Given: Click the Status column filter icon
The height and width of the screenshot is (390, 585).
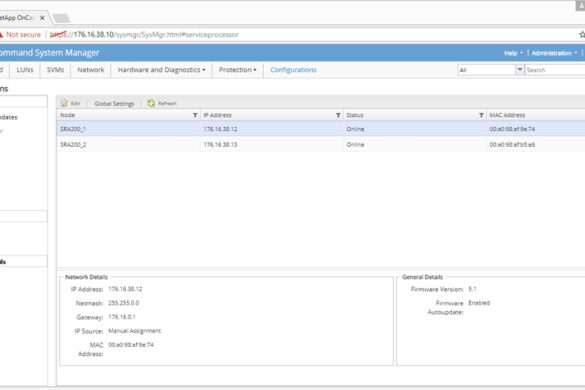Looking at the screenshot, I should click(x=481, y=115).
